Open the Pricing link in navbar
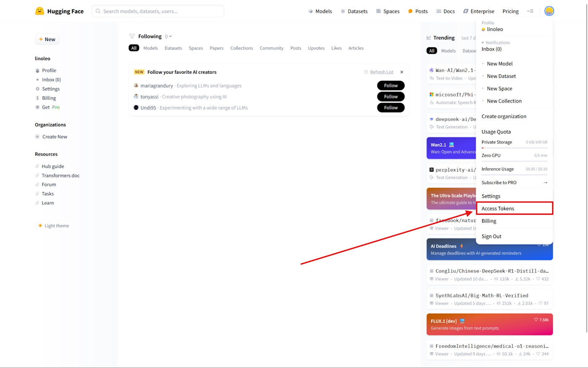The height and width of the screenshot is (368, 588). (510, 11)
